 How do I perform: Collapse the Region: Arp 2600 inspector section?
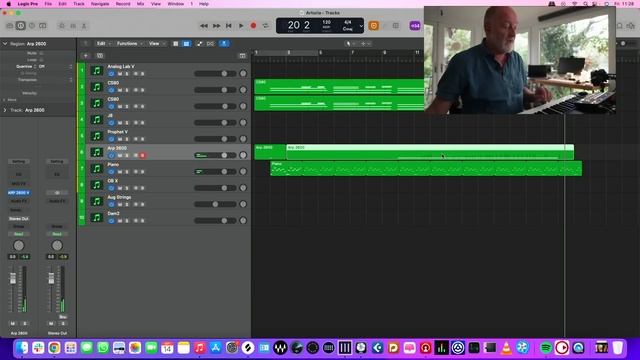pyautogui.click(x=5, y=44)
